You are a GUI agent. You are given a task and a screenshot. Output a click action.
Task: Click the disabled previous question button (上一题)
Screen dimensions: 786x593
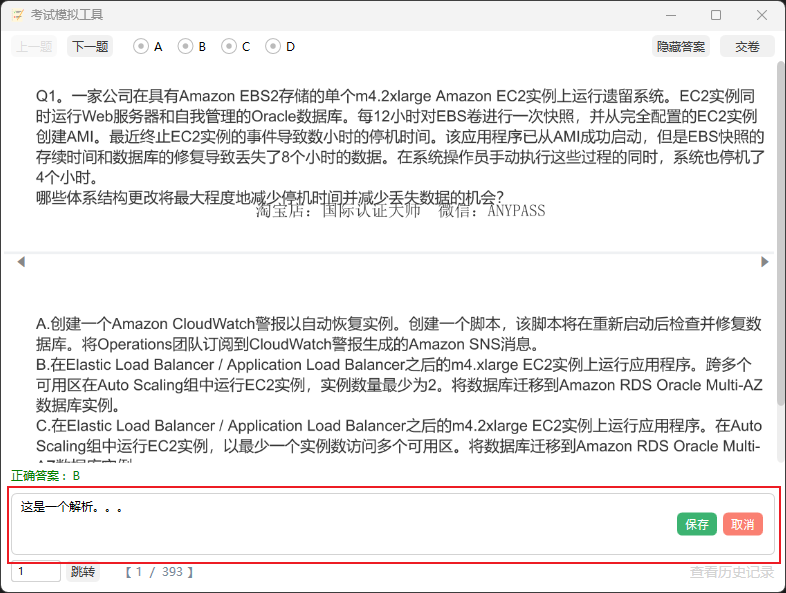coord(34,47)
